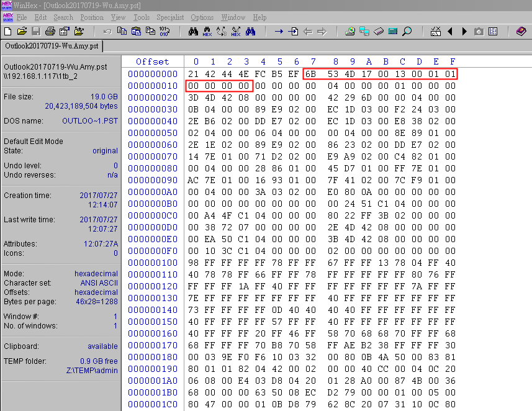Click Clipboard status 'available'

point(102,346)
